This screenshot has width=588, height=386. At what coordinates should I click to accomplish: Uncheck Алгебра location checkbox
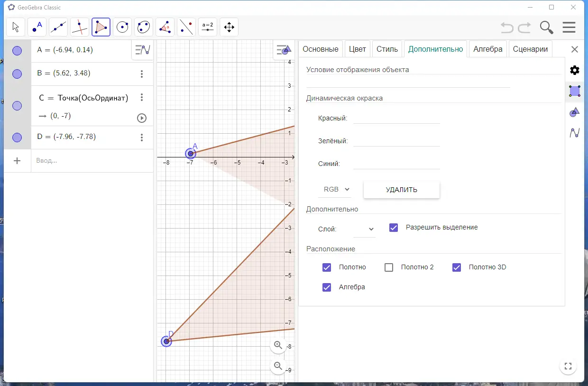click(327, 287)
